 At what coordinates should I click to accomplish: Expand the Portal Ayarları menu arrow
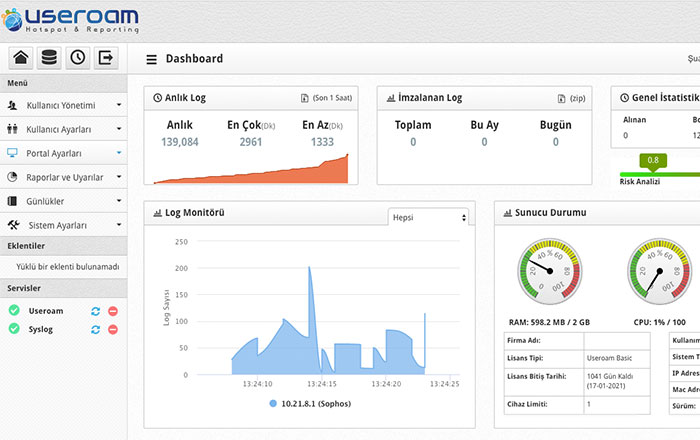click(119, 153)
